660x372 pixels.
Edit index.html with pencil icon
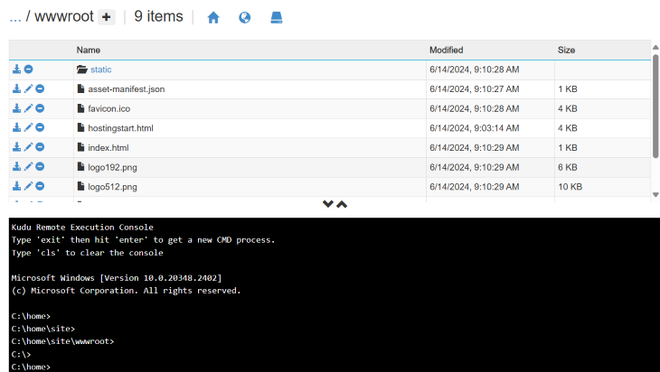pos(28,146)
